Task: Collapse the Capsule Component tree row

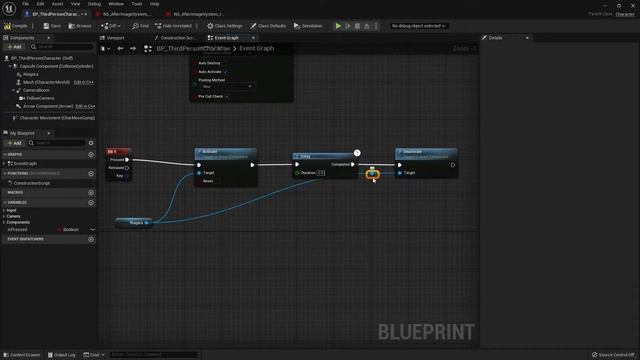Action: 10,66
